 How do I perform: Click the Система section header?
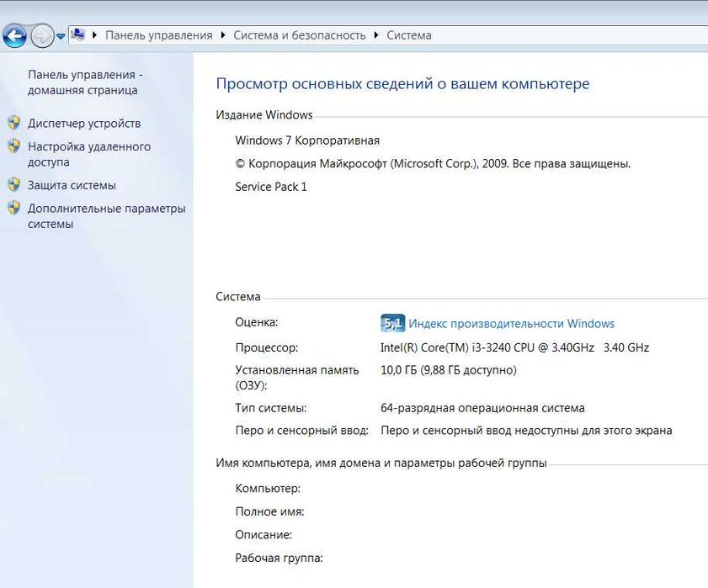coord(238,296)
